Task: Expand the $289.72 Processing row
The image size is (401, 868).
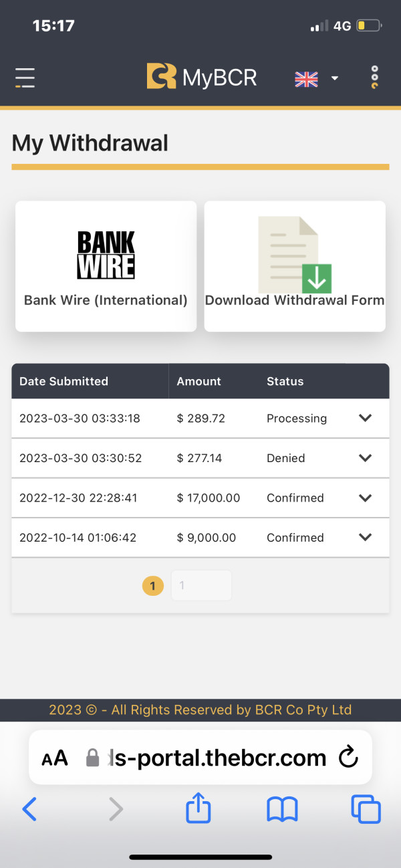Action: 365,418
